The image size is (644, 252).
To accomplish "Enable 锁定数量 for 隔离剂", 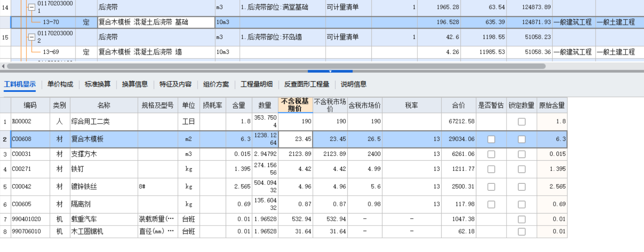I will click(x=522, y=204).
